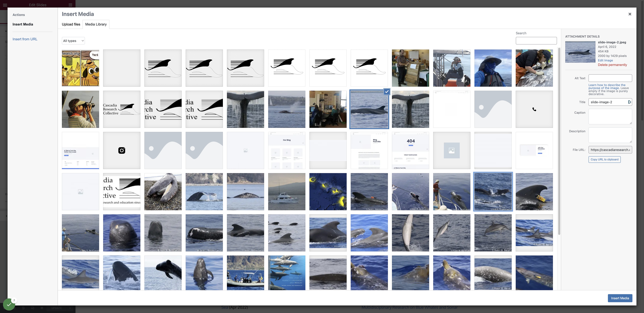Select the white boat on water thumbnail
Viewport: 644px width, 313px height.
[287, 192]
